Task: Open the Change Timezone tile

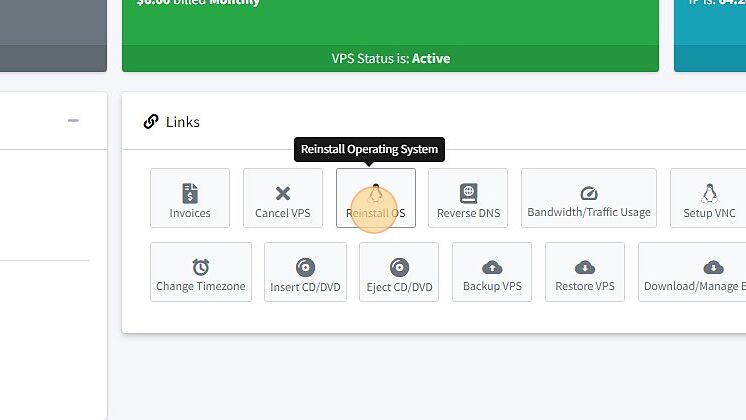Action: (201, 272)
